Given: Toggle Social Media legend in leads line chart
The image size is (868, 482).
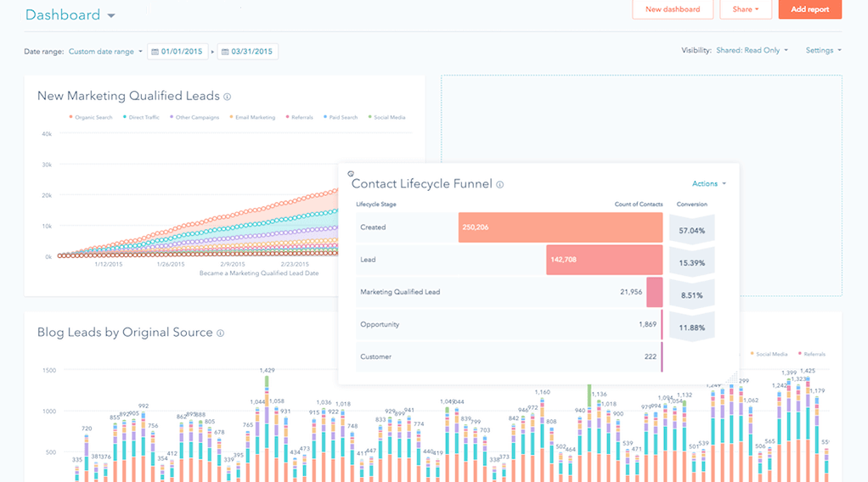Looking at the screenshot, I should 387,117.
